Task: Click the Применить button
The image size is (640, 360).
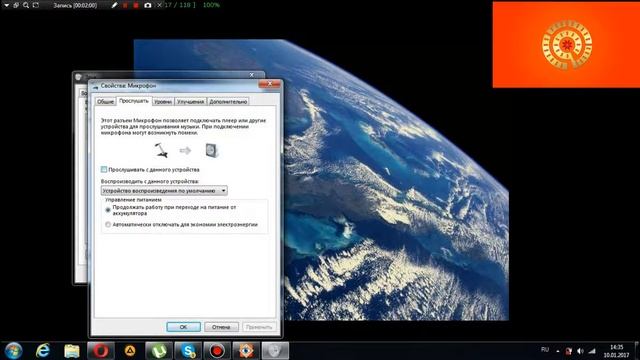Action: click(259, 327)
